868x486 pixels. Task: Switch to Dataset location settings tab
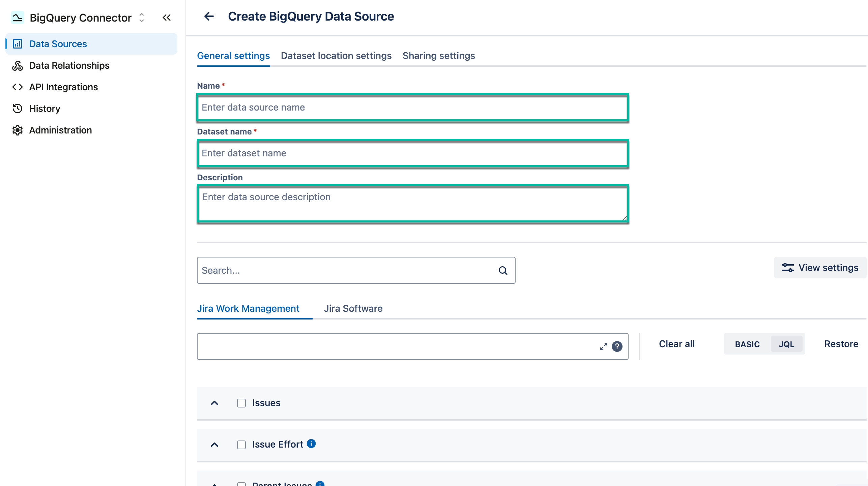(336, 56)
